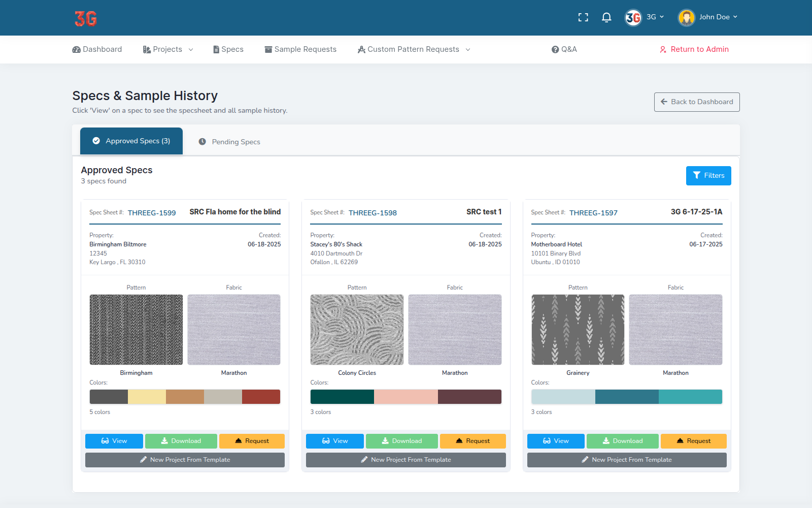This screenshot has height=508, width=812.
Task: Click the Specs document icon
Action: [x=217, y=50]
